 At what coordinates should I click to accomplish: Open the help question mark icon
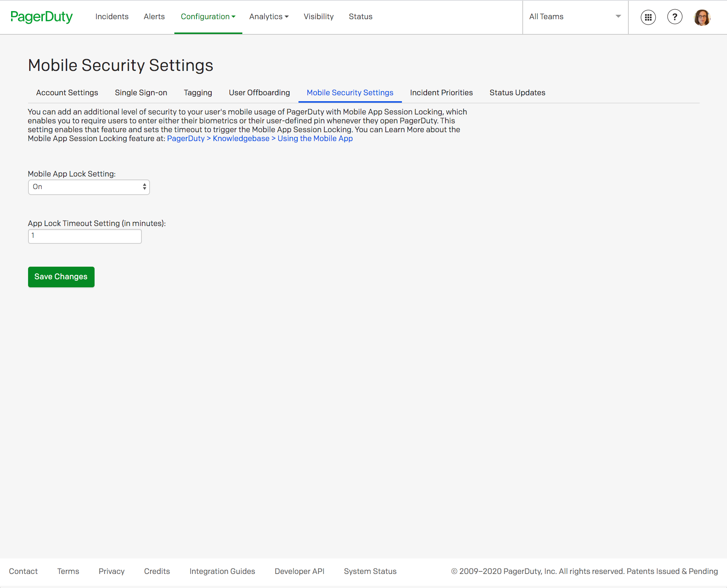point(675,17)
